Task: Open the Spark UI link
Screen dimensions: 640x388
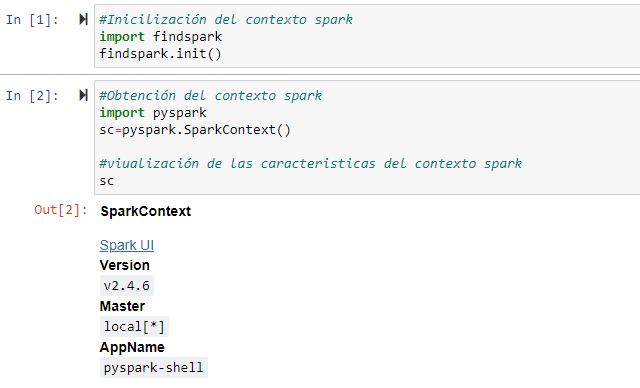Action: pyautogui.click(x=127, y=245)
